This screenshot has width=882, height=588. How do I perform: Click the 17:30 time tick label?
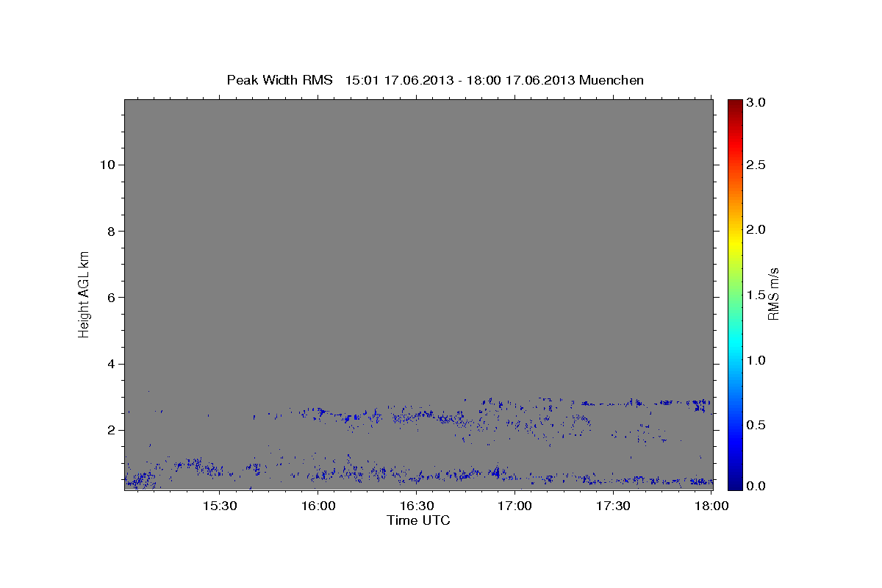pos(612,506)
